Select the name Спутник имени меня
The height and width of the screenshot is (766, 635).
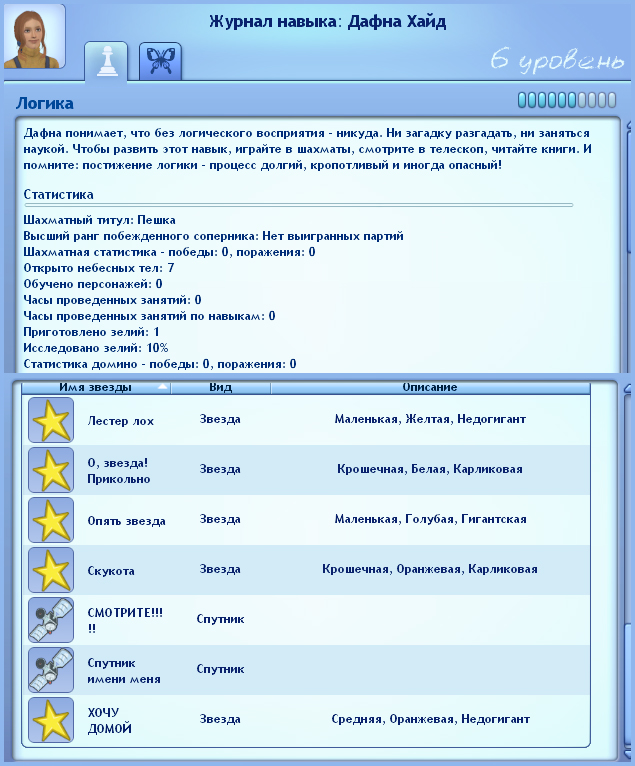point(124,671)
